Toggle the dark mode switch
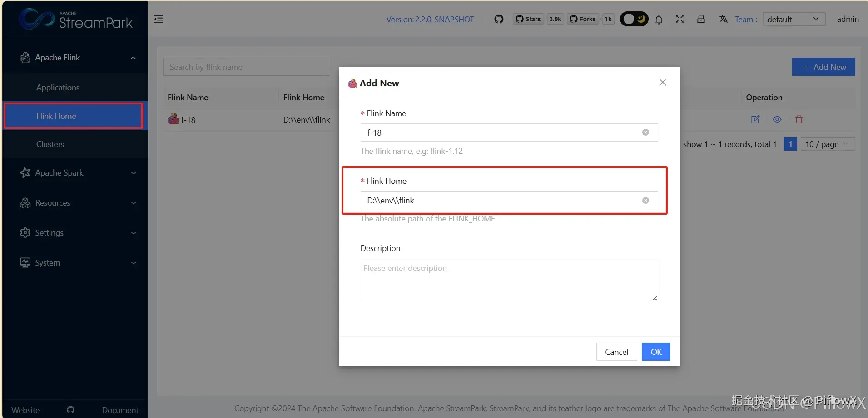868x418 pixels. [634, 19]
